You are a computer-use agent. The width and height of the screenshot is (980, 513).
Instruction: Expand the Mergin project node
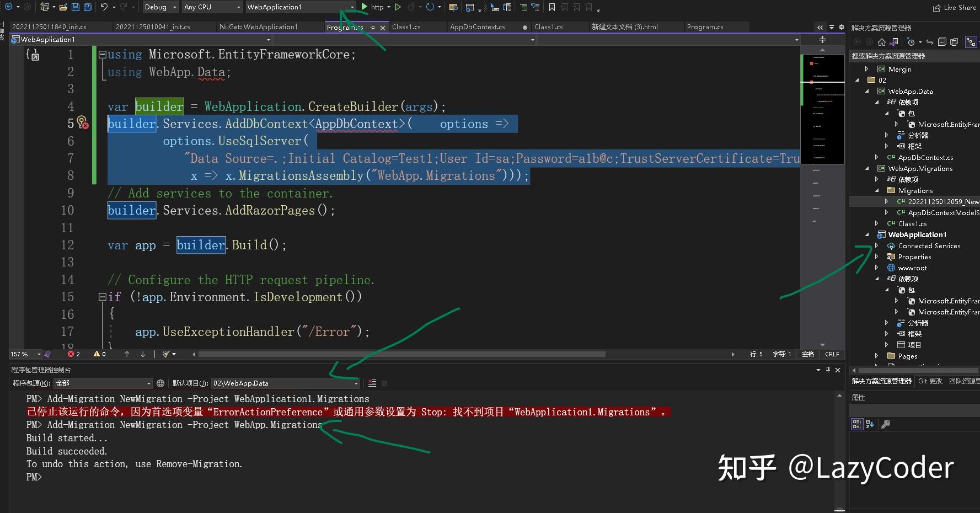867,69
